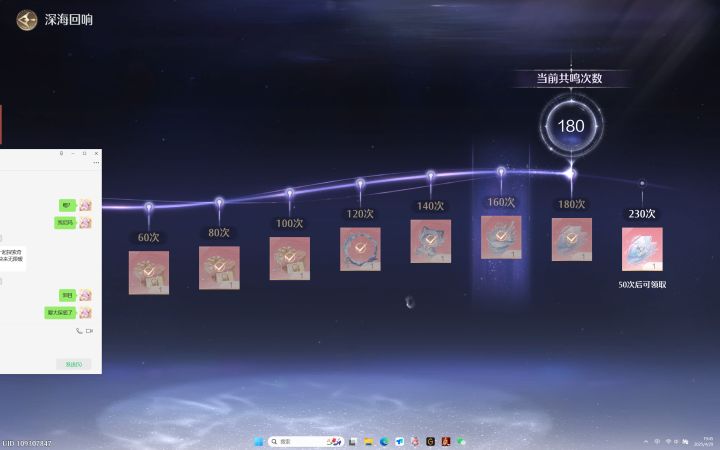Open WeChat from taskbar
This screenshot has width=720, height=450.
(461, 442)
